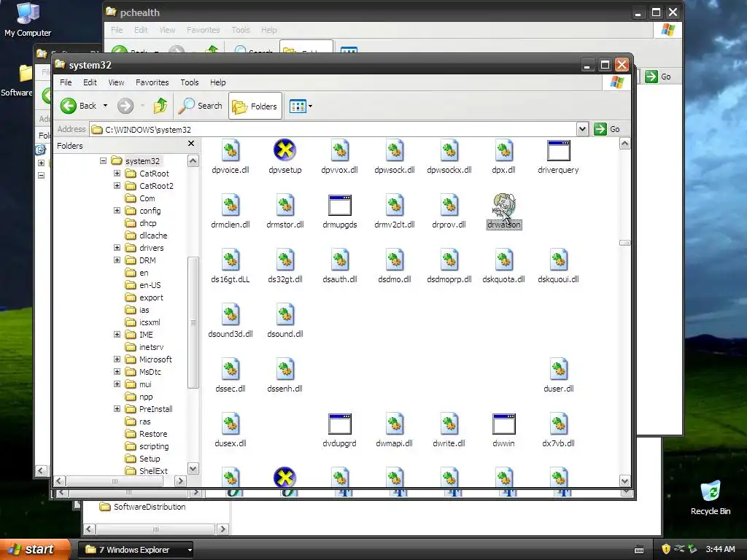
Task: Select the inetsrv folder in tree
Action: point(144,346)
